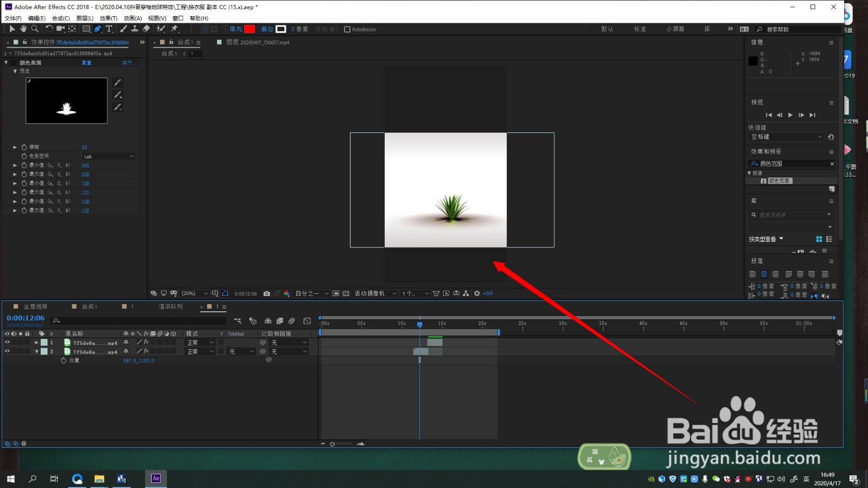
Task: Open the 空格键 shortcut dropdown
Action: [786, 137]
